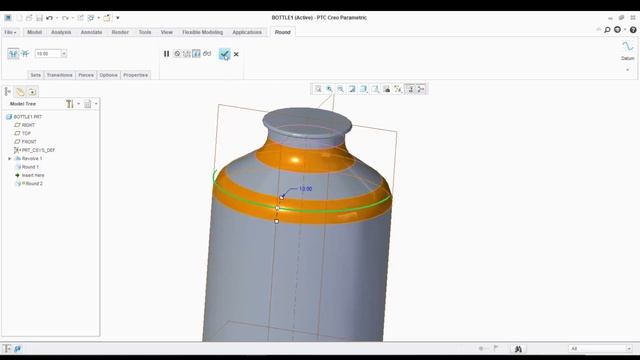Select the Unattached preview mode icon
Viewport: 640px width, 360px height.
[x=187, y=53]
